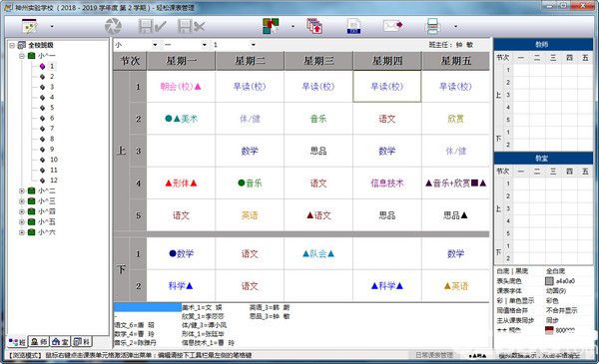Screen dimensions: 599x364
Task: Click the camera shutter icon in toolbar
Action: tap(113, 26)
